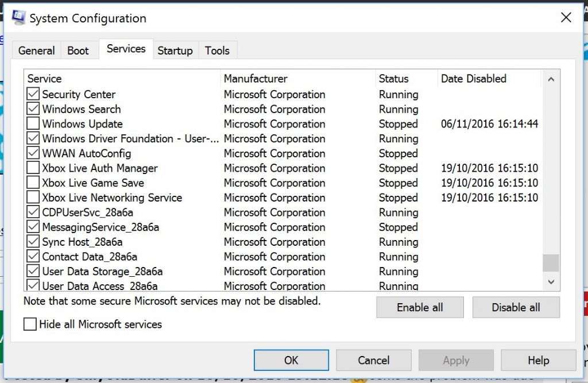This screenshot has width=588, height=383.
Task: Click the Enable all button
Action: (x=420, y=307)
